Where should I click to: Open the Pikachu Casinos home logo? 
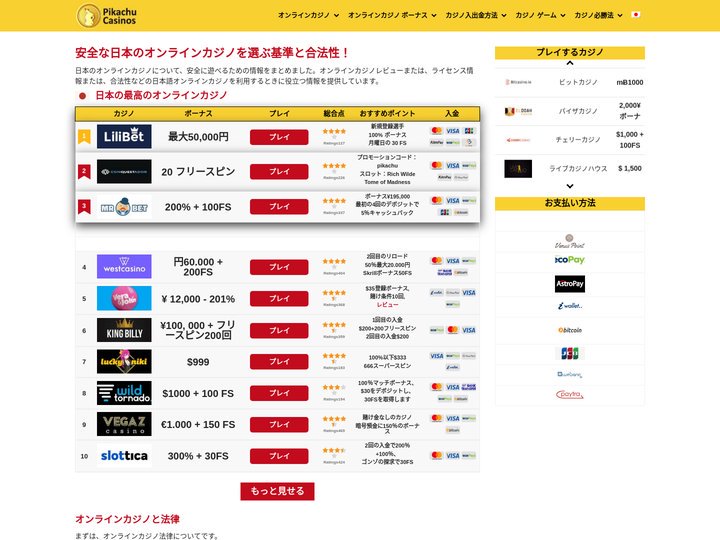(107, 16)
